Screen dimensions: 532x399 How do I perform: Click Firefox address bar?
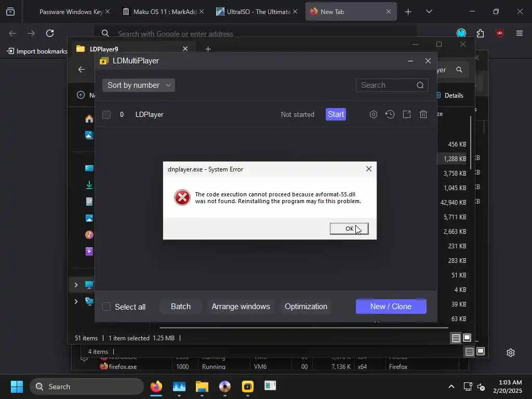point(256,33)
